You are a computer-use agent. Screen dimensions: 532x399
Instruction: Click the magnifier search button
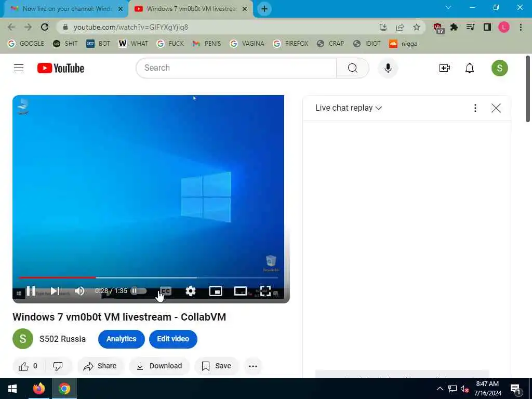coord(353,68)
